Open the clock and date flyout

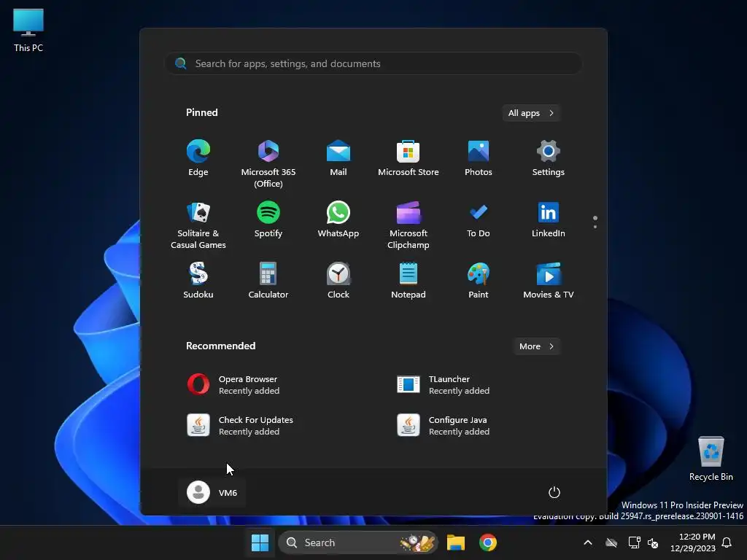coord(692,542)
